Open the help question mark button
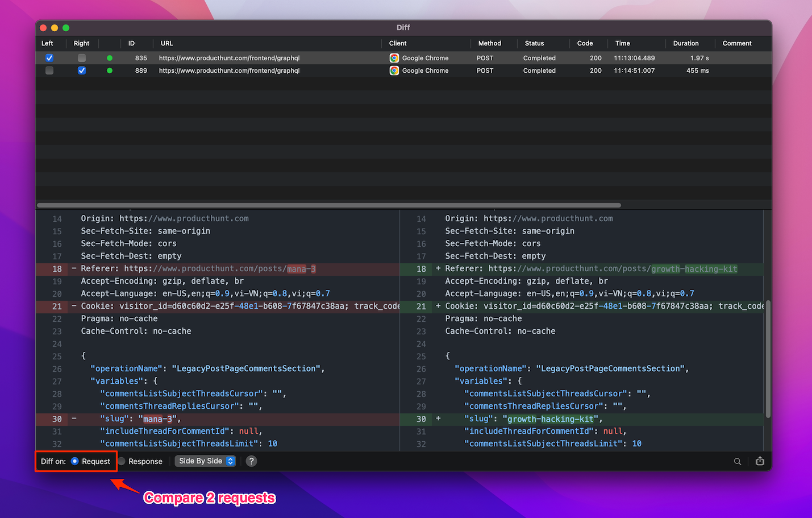The width and height of the screenshot is (812, 518). (x=251, y=461)
